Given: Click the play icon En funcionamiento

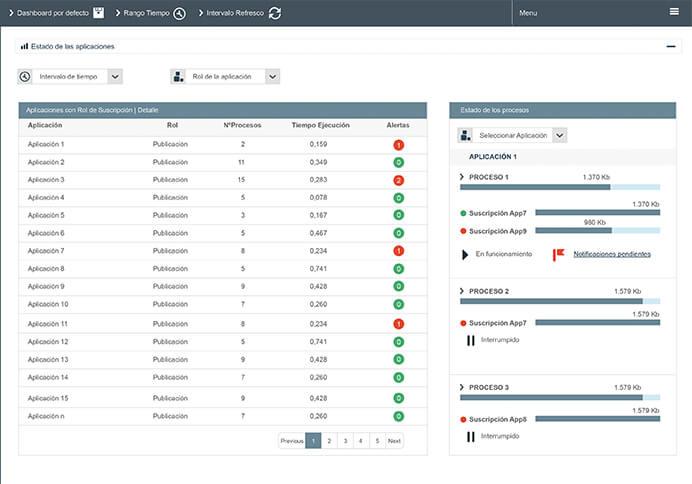Looking at the screenshot, I should pos(465,254).
